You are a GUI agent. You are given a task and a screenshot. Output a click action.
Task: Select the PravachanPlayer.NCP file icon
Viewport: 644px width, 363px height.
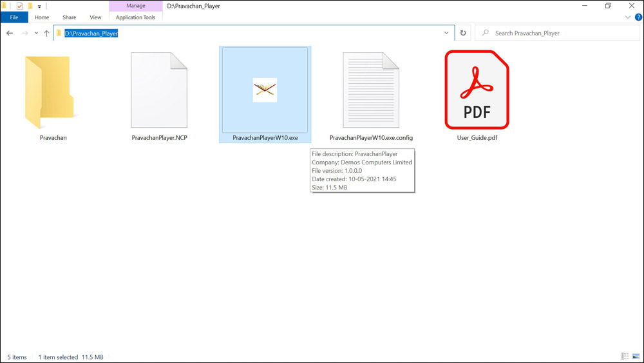(x=159, y=90)
